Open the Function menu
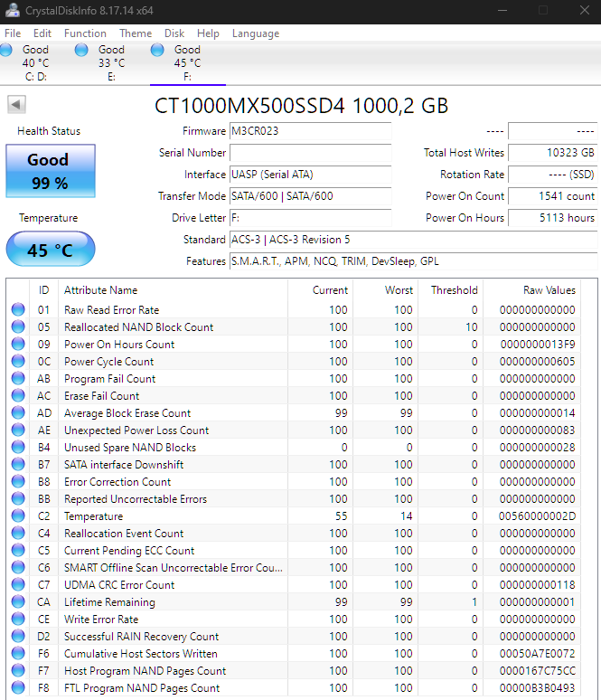 tap(85, 33)
